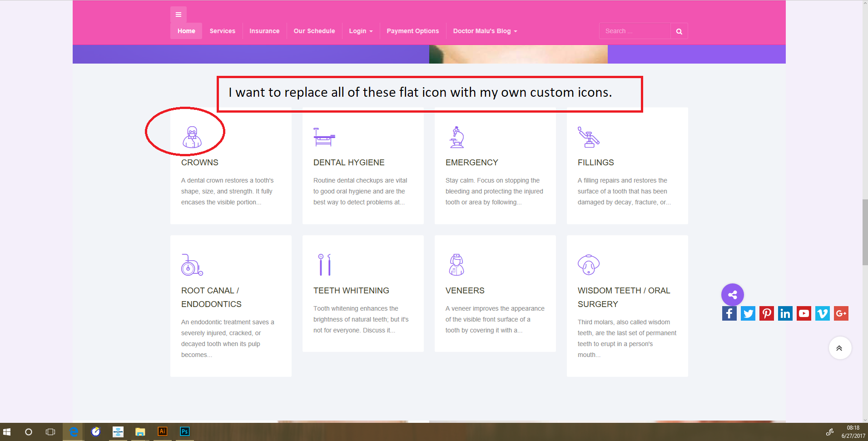Go to the Services menu item
The image size is (868, 441).
click(222, 31)
